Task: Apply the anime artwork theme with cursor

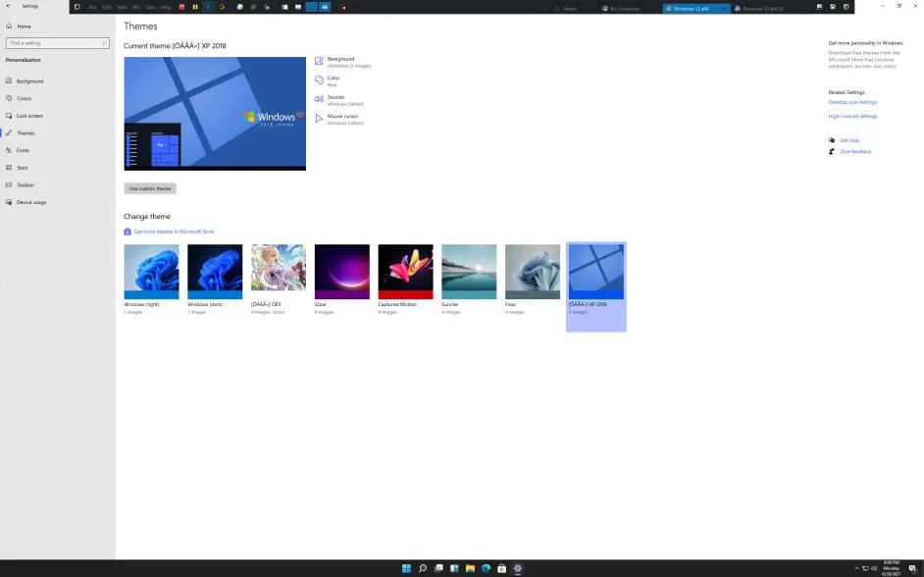Action: (279, 280)
